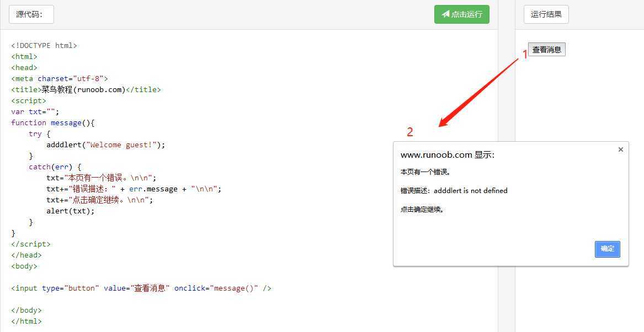Click the alert text 本页有一个错误。
644x332 pixels.
pyautogui.click(x=425, y=172)
